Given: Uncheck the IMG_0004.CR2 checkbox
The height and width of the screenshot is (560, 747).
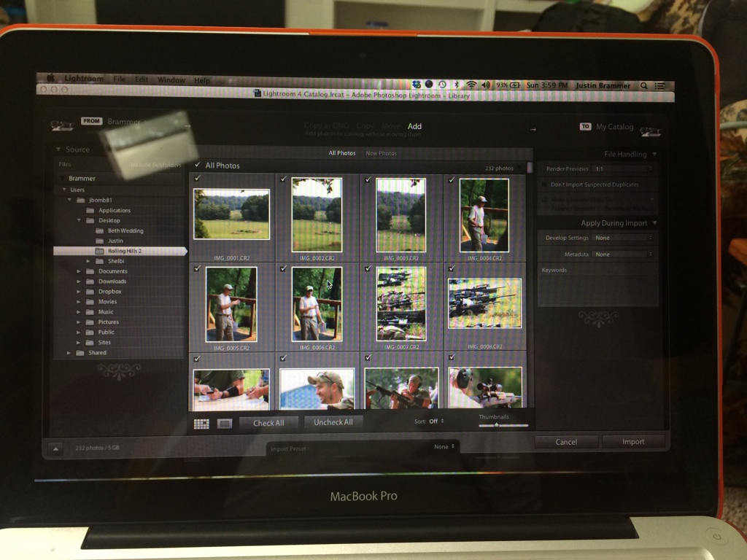Looking at the screenshot, I should click(x=452, y=180).
